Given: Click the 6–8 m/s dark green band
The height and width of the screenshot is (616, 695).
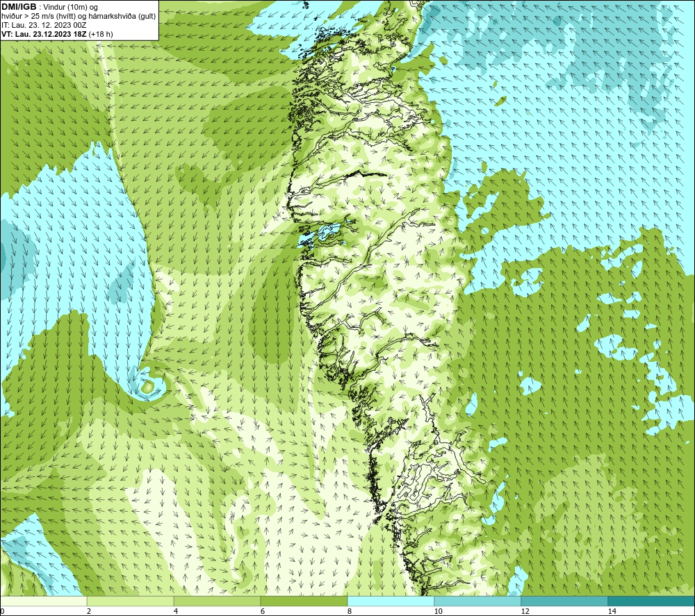Looking at the screenshot, I should coord(304,601).
